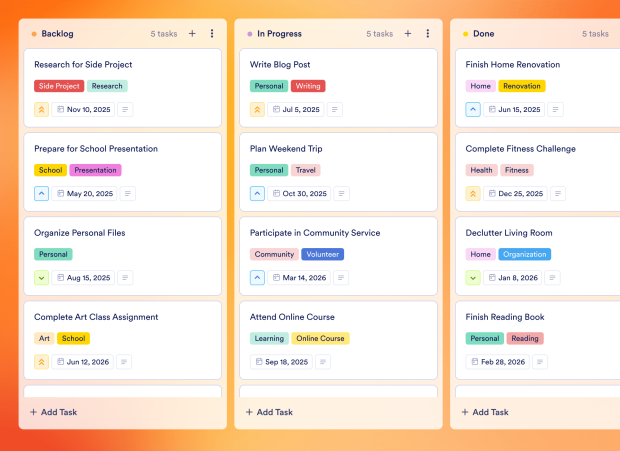620x451 pixels.
Task: Click low priority icon on Declutter Living Room
Action: pos(473,278)
